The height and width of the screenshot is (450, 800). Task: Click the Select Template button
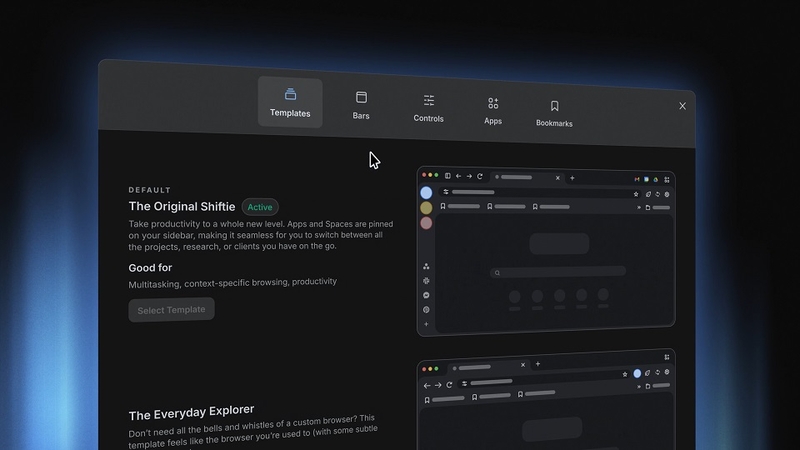coord(171,310)
